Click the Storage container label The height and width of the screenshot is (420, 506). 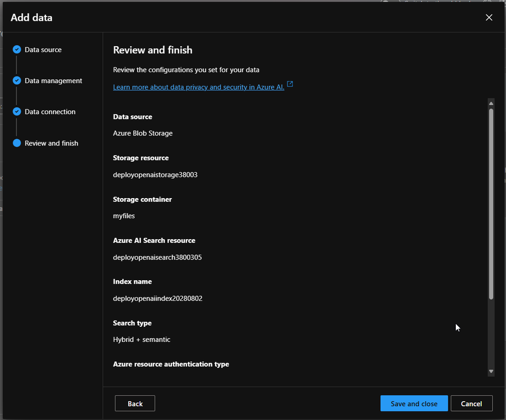(x=142, y=200)
